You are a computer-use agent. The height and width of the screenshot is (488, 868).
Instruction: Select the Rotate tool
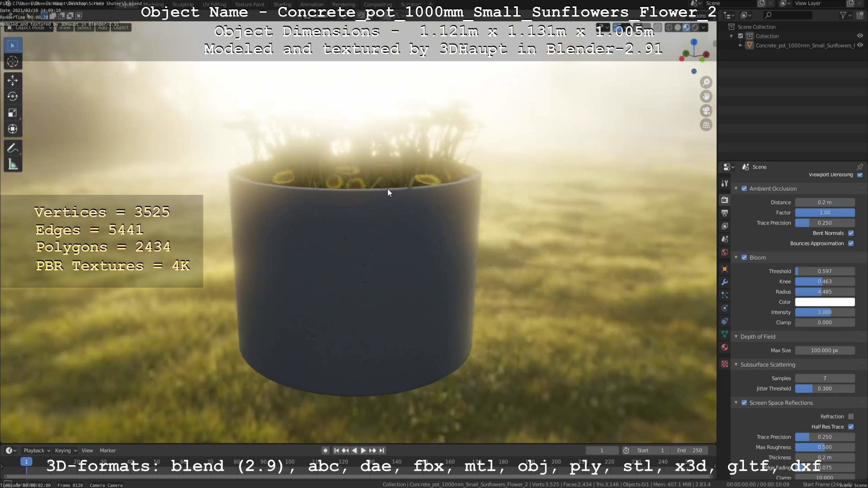point(13,97)
